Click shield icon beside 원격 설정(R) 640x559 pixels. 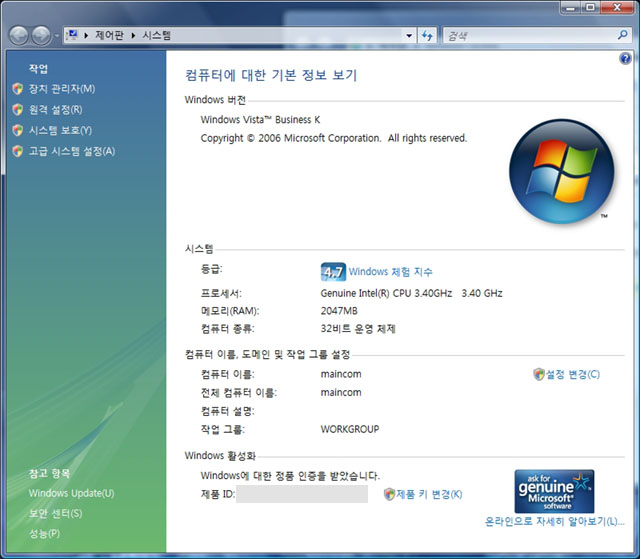[x=18, y=109]
